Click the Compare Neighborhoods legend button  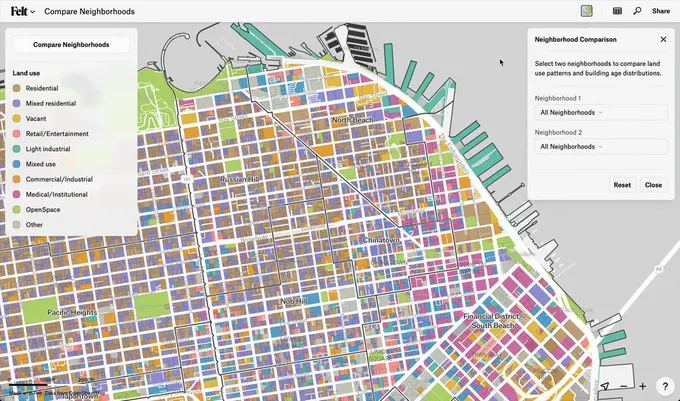click(x=71, y=45)
